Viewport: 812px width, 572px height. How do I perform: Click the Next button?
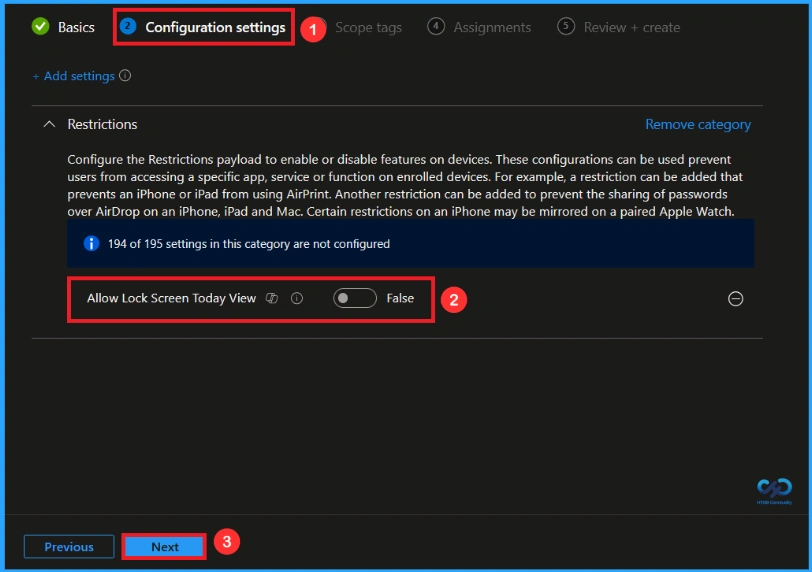(x=165, y=547)
